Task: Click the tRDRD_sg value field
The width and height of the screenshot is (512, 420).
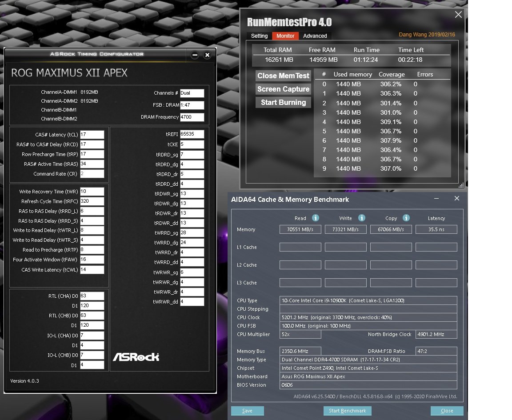Action: pyautogui.click(x=192, y=155)
